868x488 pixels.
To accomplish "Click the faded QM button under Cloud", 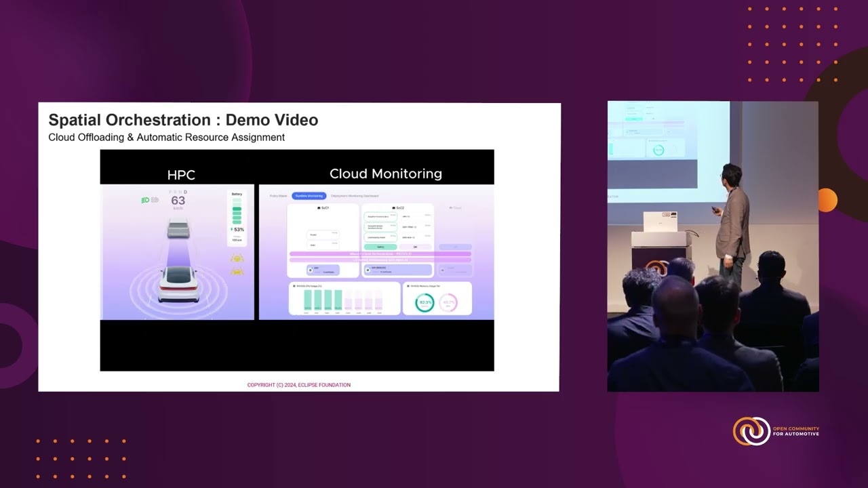I will pyautogui.click(x=456, y=247).
